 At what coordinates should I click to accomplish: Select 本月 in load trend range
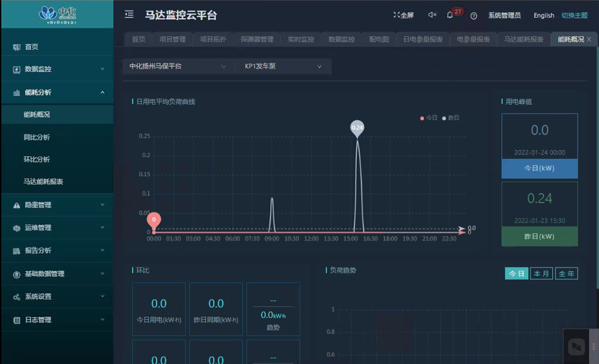541,274
